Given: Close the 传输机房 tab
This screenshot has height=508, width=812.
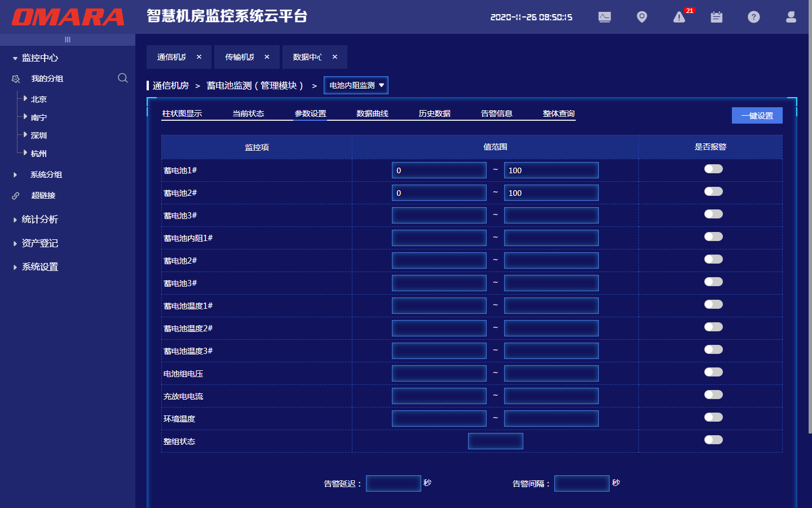Looking at the screenshot, I should pyautogui.click(x=267, y=56).
